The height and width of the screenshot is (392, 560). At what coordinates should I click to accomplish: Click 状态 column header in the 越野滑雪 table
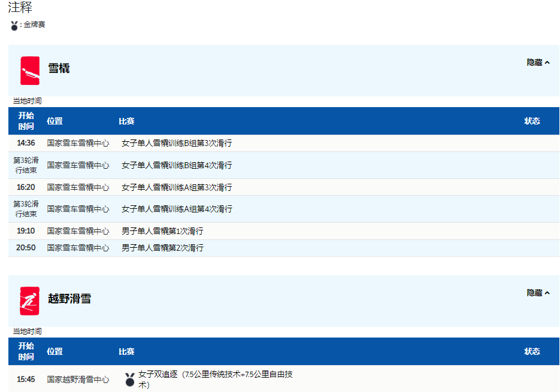tap(532, 351)
